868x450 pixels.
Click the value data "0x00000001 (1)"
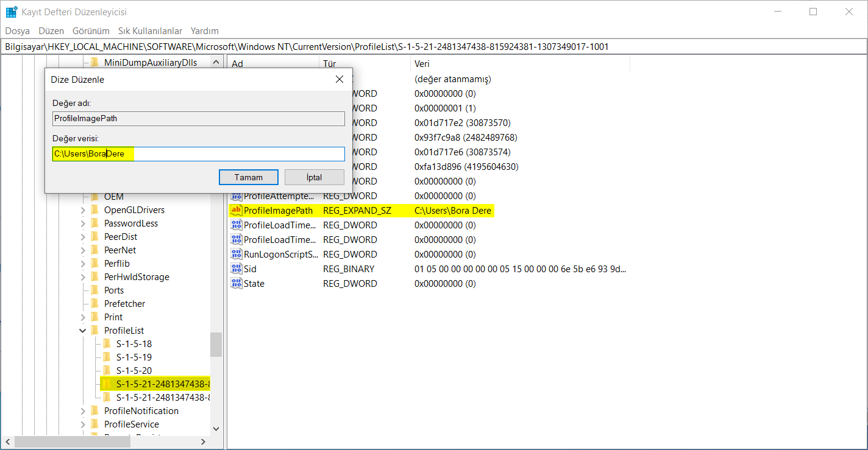click(445, 108)
